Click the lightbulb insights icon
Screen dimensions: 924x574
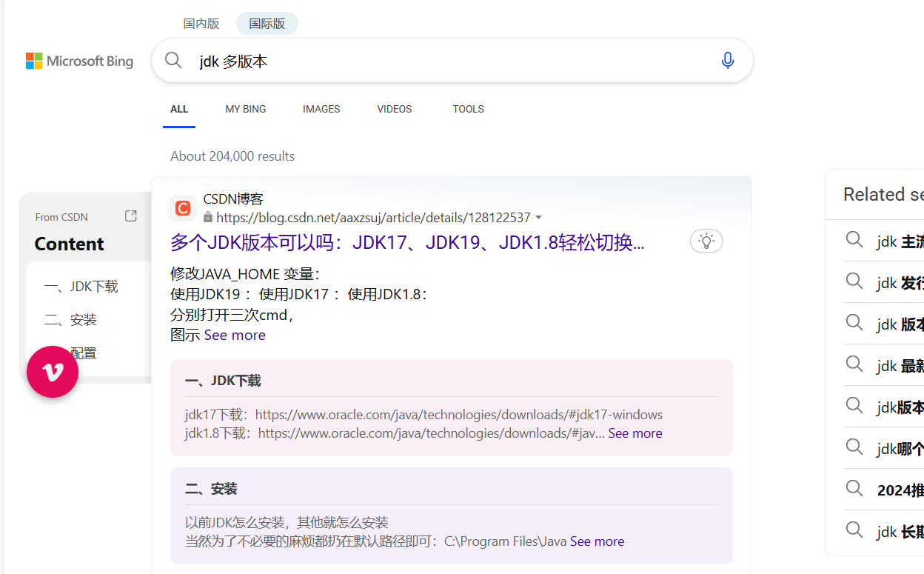[706, 241]
